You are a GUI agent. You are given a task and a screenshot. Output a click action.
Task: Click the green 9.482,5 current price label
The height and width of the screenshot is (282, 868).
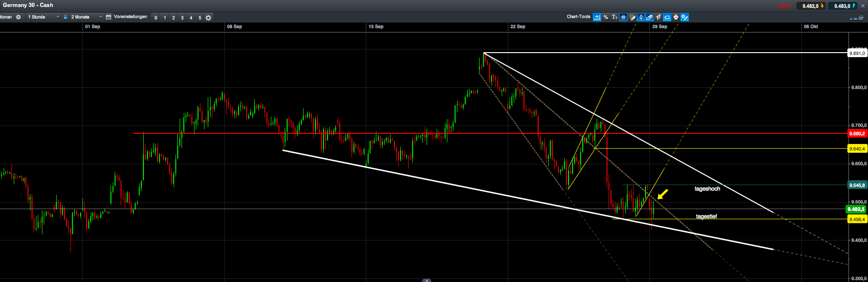coord(856,209)
